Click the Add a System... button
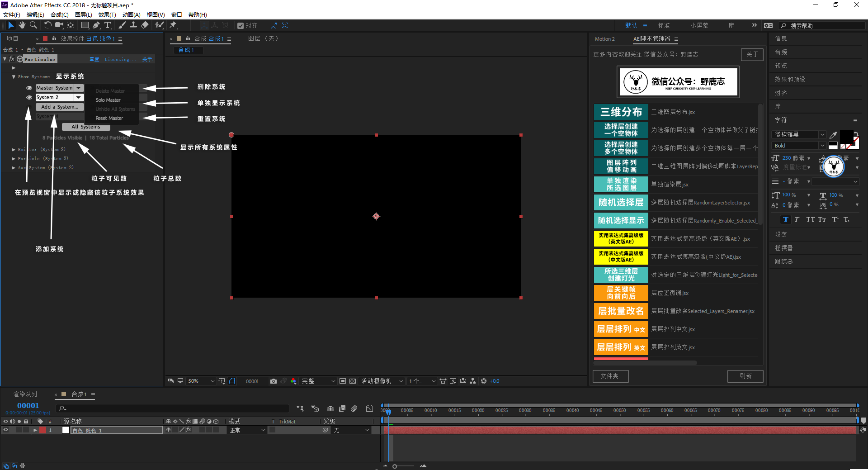Viewport: 868px width, 470px height. [x=60, y=107]
